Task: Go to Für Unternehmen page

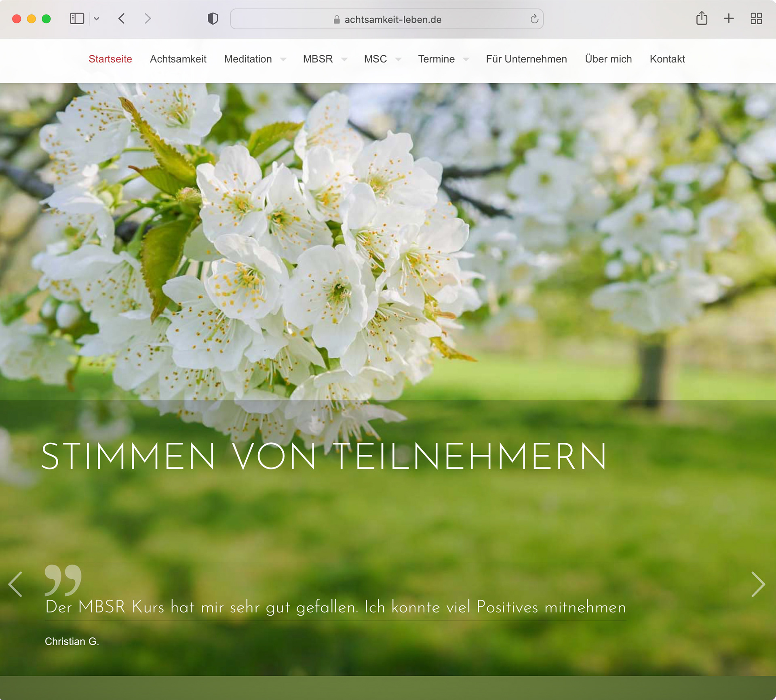Action: pyautogui.click(x=526, y=59)
